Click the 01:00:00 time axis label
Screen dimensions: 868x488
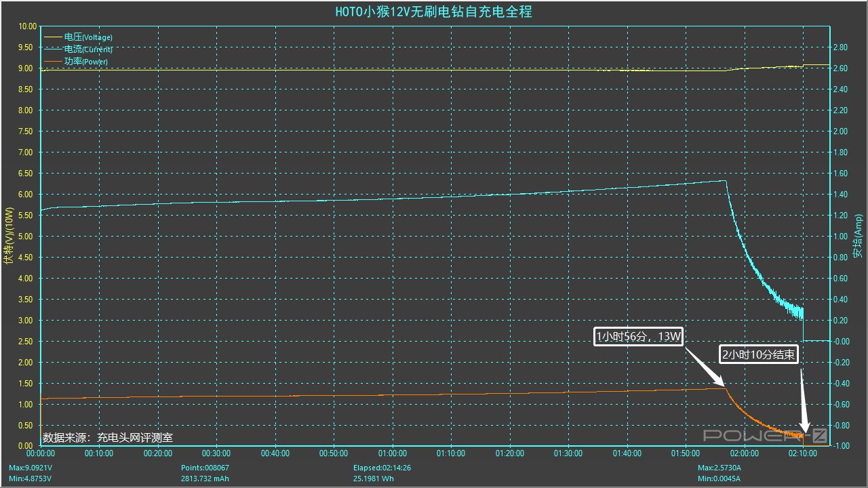point(392,453)
